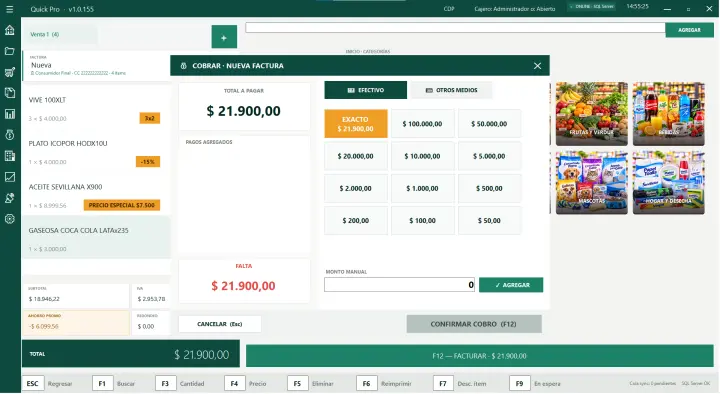Open the bar chart reports icon
Image resolution: width=720 pixels, height=394 pixels.
[10, 114]
